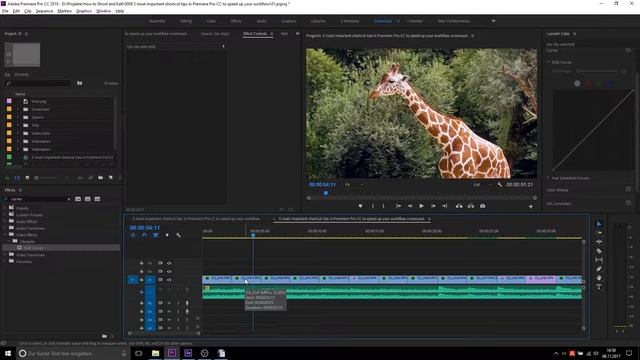The width and height of the screenshot is (640, 360).
Task: Click Add Marker in the timeline header
Action: point(167,236)
